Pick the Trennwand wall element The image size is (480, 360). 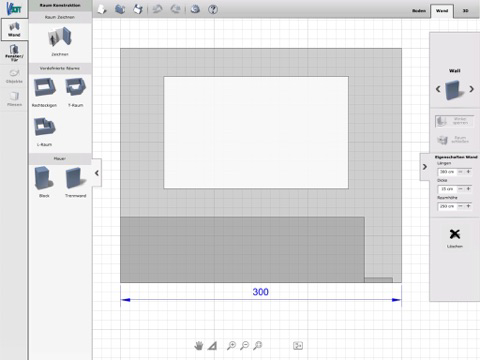pyautogui.click(x=76, y=182)
